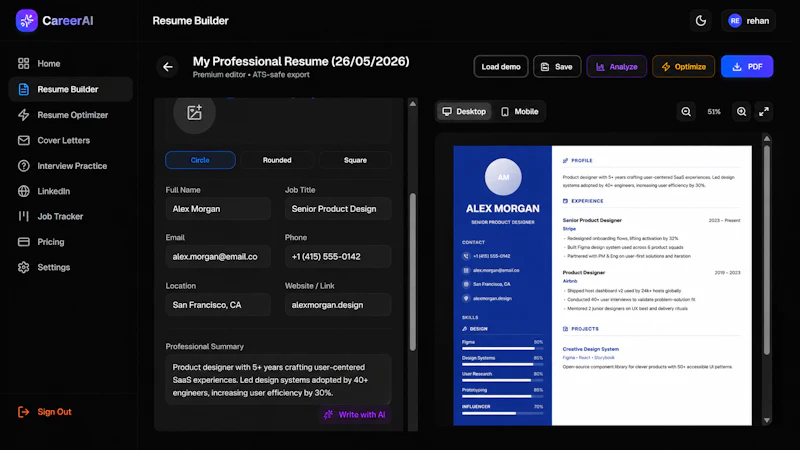
Task: Click the Full Name input field
Action: [218, 209]
